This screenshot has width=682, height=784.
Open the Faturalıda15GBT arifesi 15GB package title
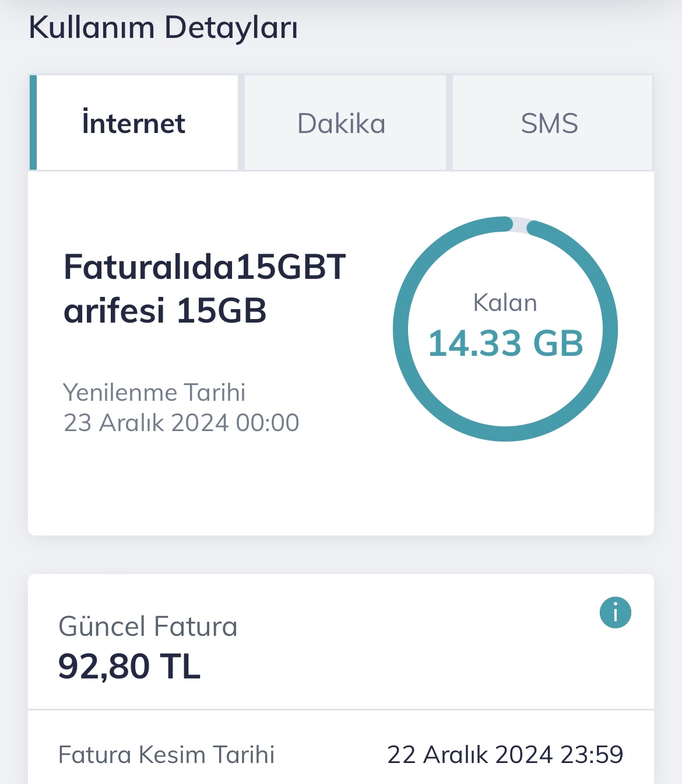click(x=205, y=288)
